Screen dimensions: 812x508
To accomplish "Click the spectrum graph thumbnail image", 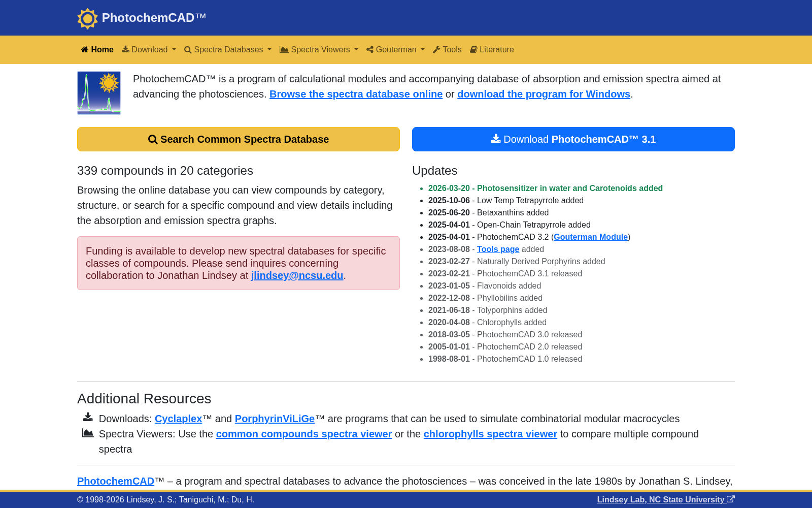I will pyautogui.click(x=99, y=93).
